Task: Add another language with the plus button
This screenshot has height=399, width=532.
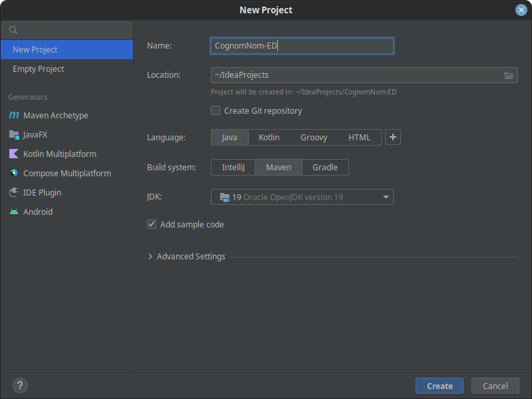Action: pos(393,137)
